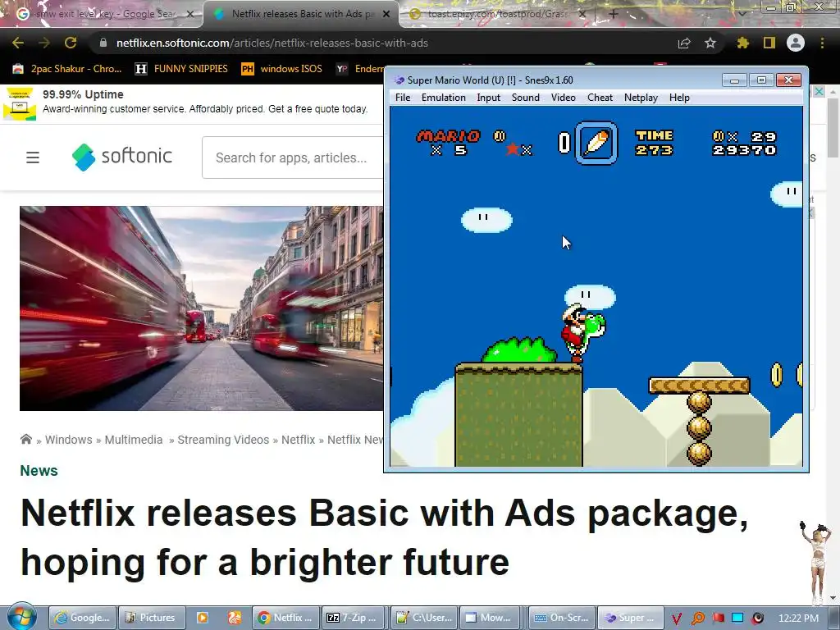Open Chrome three-dot menu

(822, 43)
